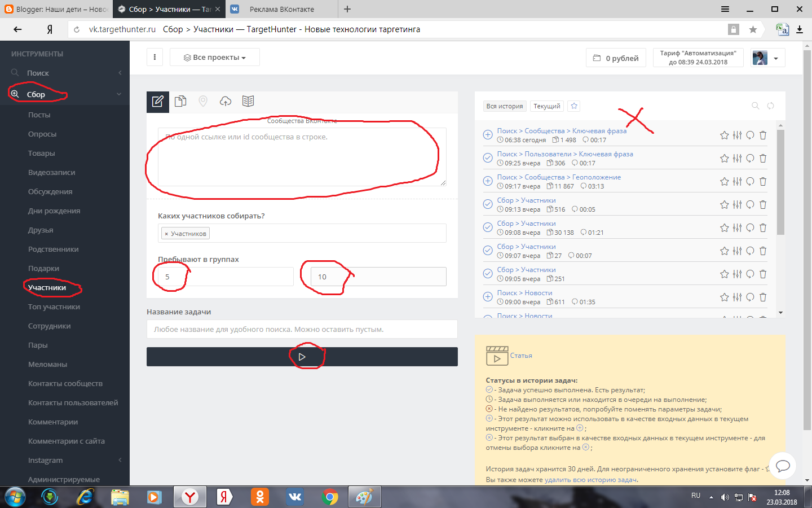The height and width of the screenshot is (508, 812).
Task: Open the chat support bubble icon
Action: click(x=783, y=466)
